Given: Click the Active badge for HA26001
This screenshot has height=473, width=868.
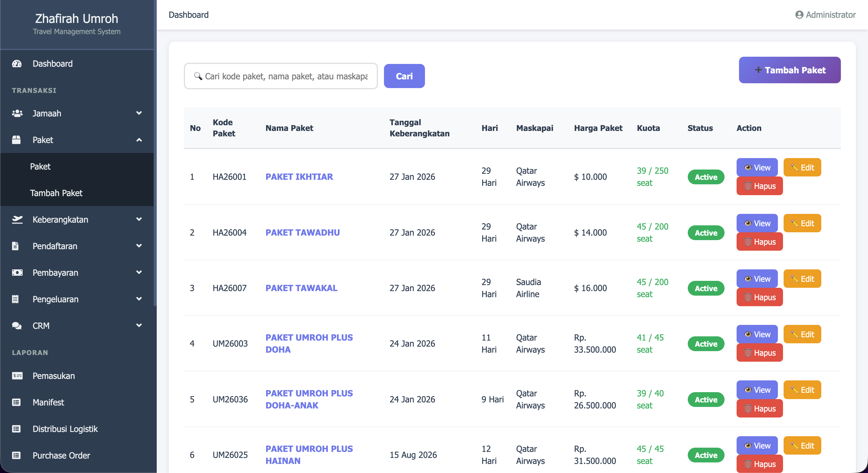Looking at the screenshot, I should point(706,177).
